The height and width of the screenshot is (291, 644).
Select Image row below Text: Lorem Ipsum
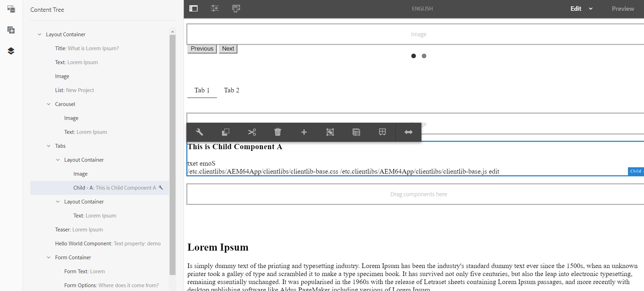pos(100,76)
